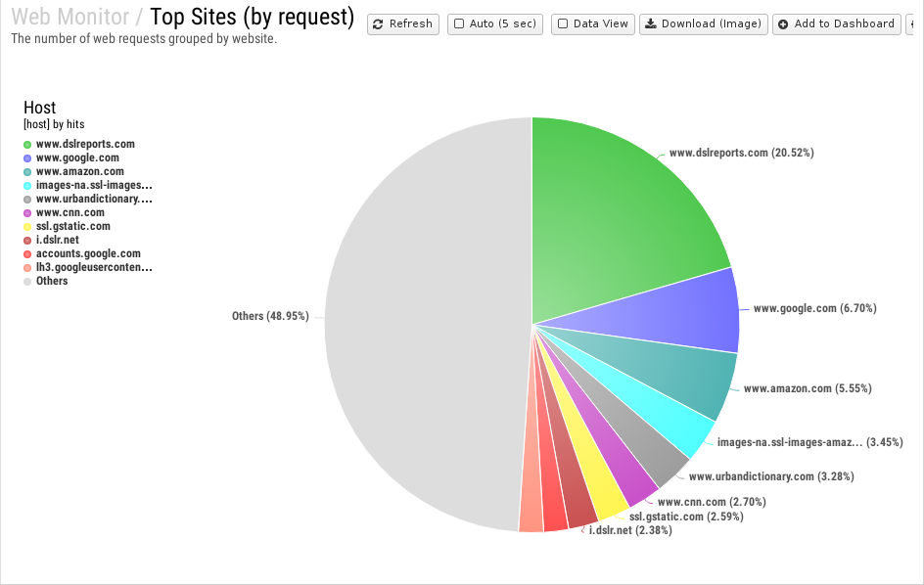
Task: Click the Download (Image) button
Action: click(704, 24)
